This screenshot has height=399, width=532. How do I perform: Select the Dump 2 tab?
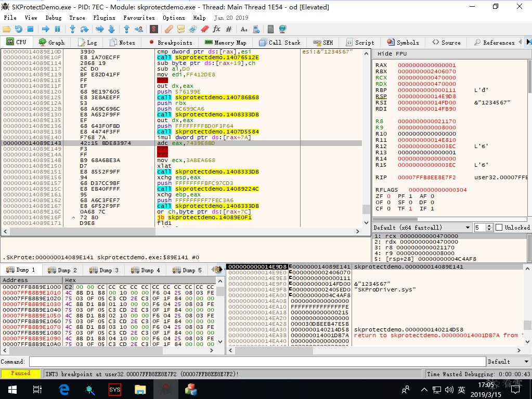tap(62, 270)
